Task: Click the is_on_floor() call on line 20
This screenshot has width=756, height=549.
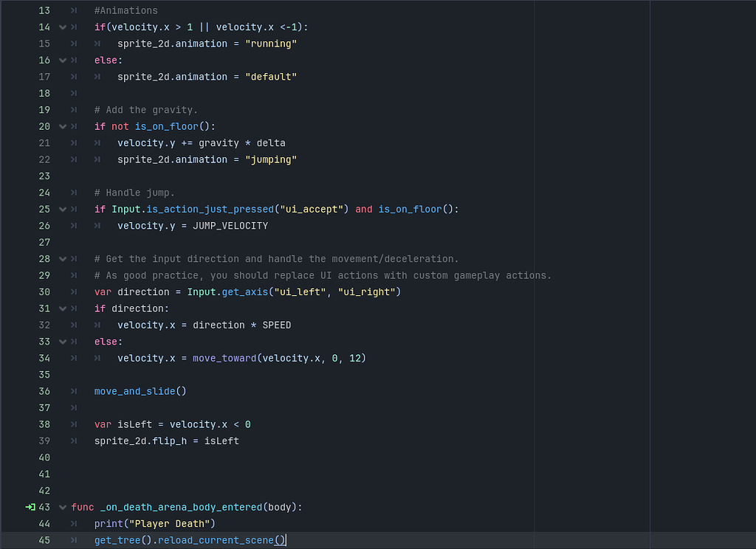Action: pyautogui.click(x=170, y=126)
